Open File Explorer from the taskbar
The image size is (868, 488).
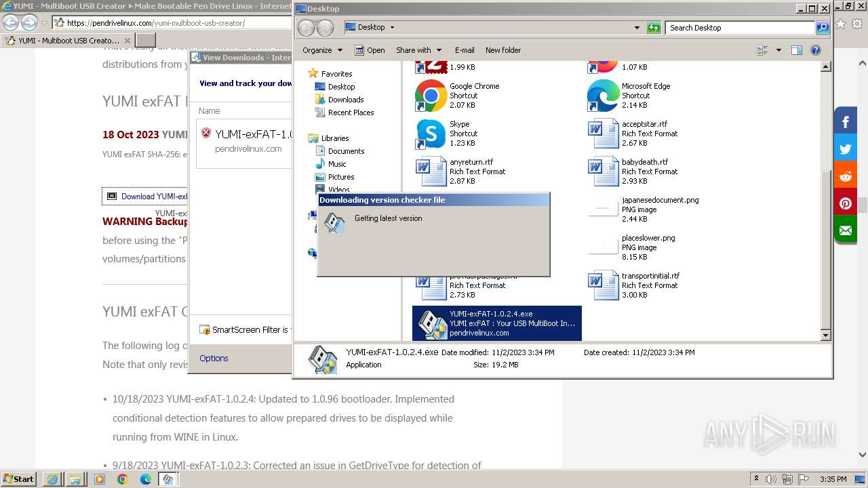(75, 479)
